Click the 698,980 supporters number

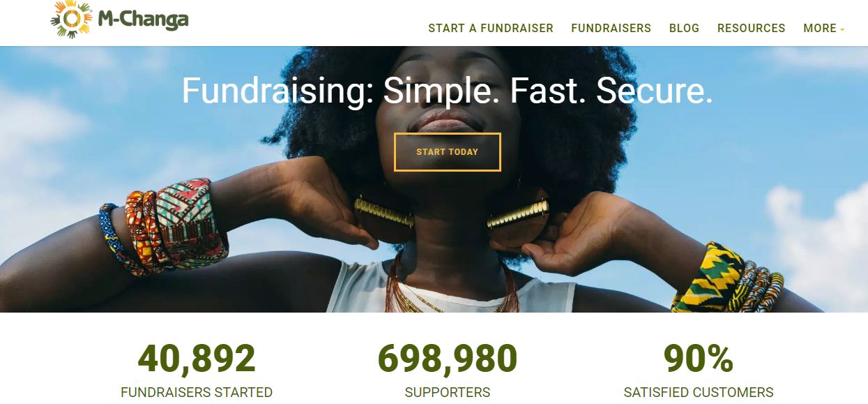(448, 359)
